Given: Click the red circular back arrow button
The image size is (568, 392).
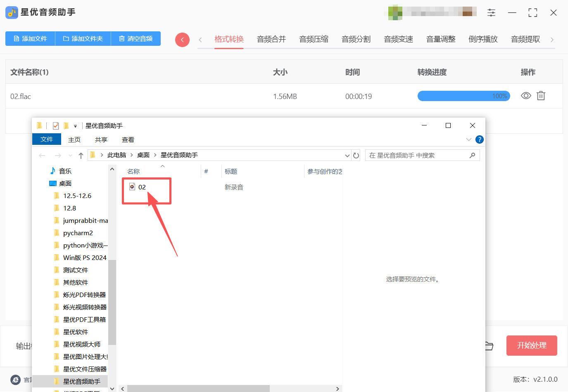Looking at the screenshot, I should (182, 40).
